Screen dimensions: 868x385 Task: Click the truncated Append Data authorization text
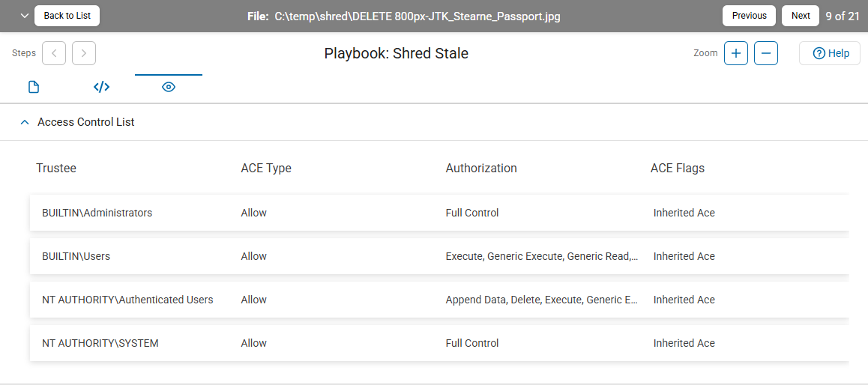tap(541, 300)
